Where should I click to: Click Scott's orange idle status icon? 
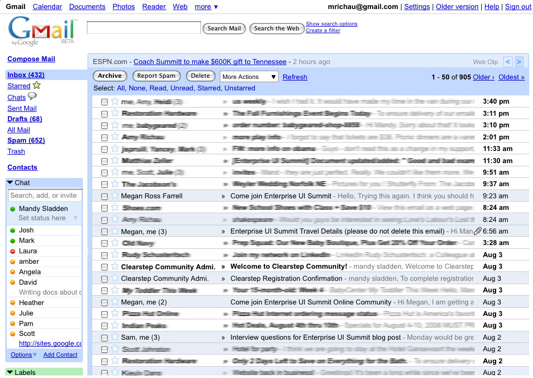coord(13,334)
